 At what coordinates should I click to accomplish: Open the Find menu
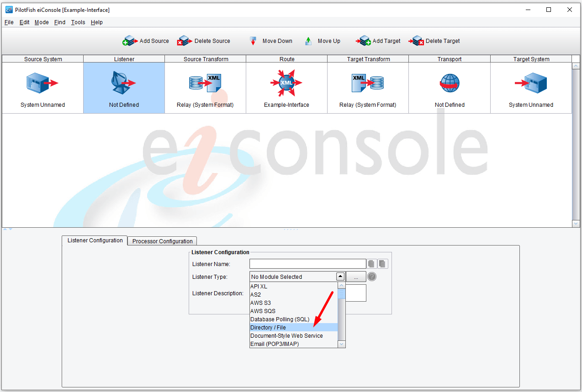tap(60, 22)
